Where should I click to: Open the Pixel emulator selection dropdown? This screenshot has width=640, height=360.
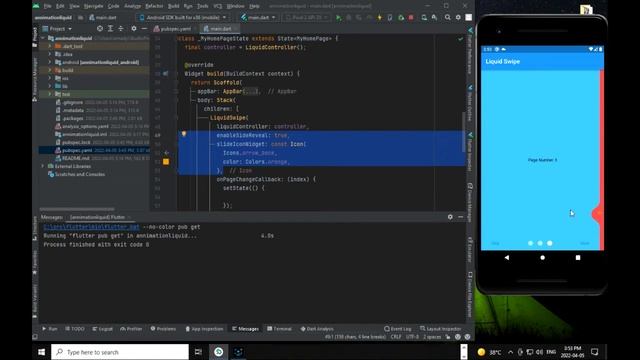306,18
